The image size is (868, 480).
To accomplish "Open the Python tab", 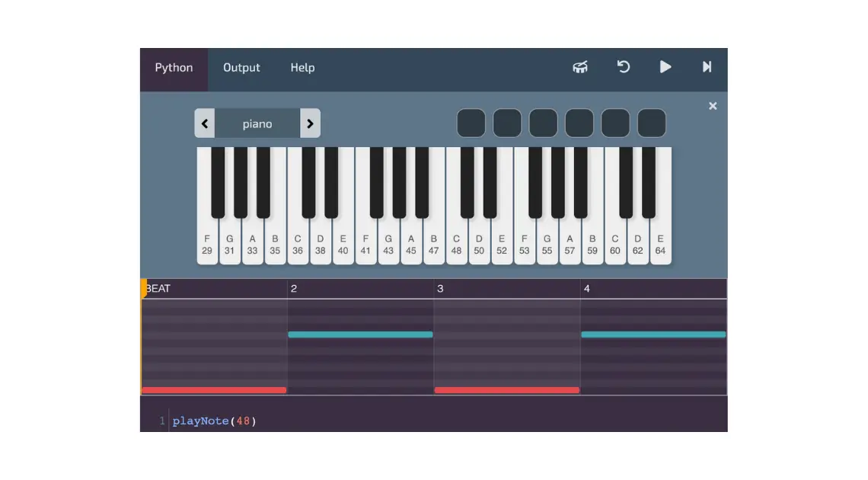I will point(174,68).
